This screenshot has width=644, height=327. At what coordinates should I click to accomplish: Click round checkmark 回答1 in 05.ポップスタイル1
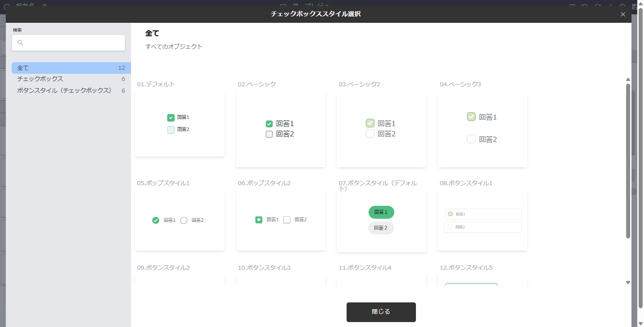click(x=156, y=220)
